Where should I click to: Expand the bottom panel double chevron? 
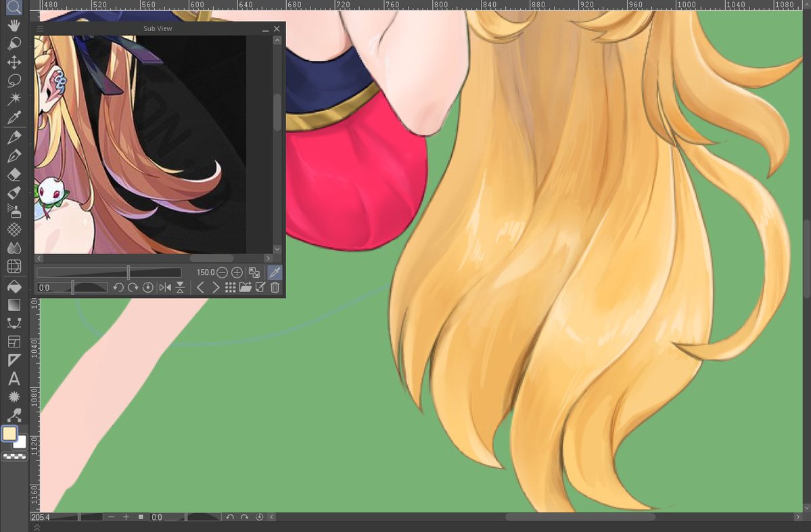coord(37,527)
